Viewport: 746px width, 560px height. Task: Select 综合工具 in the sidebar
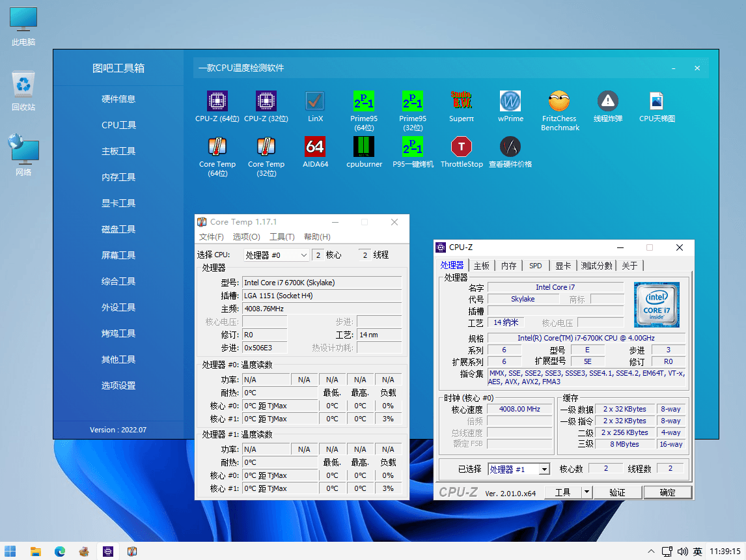(118, 281)
